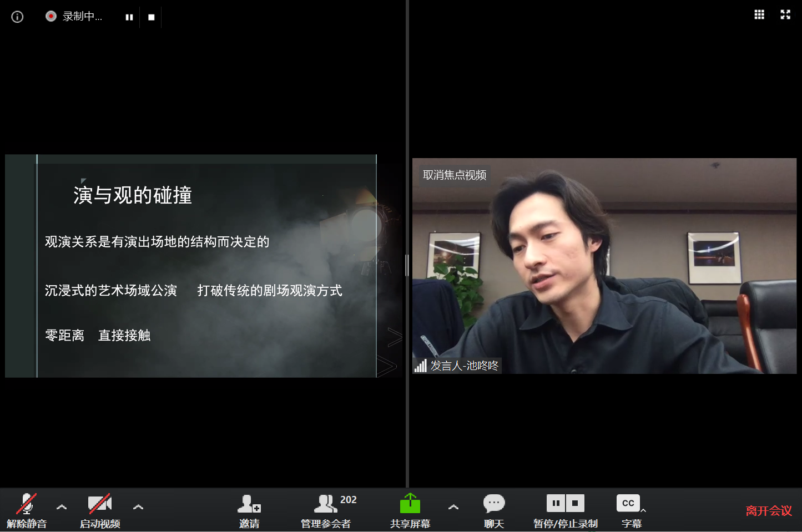Pause recording in bottom toolbar
This screenshot has height=532, width=802.
point(556,503)
